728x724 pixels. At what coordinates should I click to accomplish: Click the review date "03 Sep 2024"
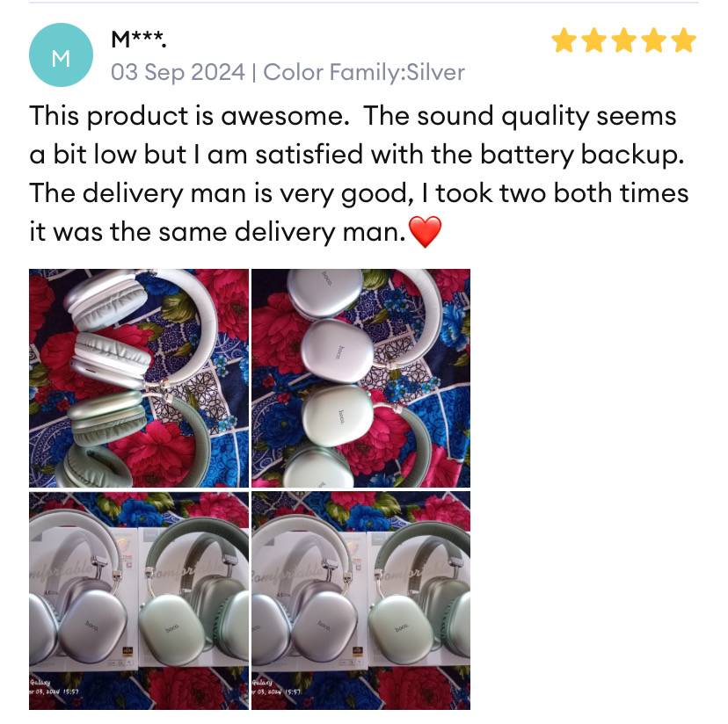178,72
